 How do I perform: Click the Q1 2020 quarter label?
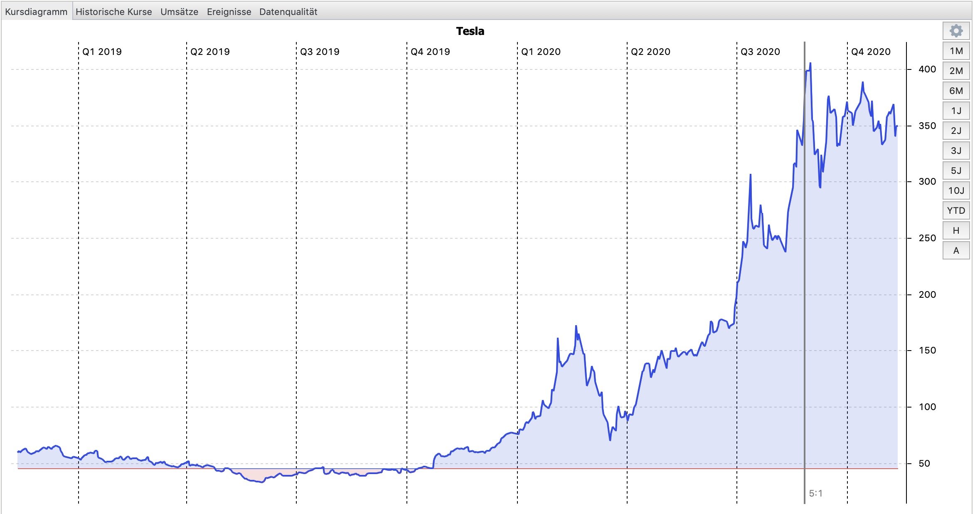click(541, 52)
